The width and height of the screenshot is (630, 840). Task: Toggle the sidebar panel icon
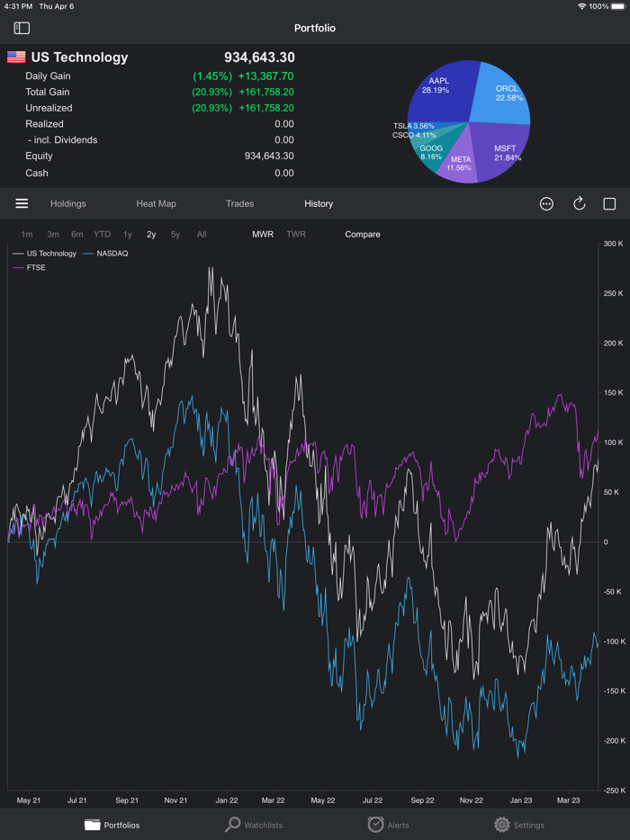pos(22,28)
